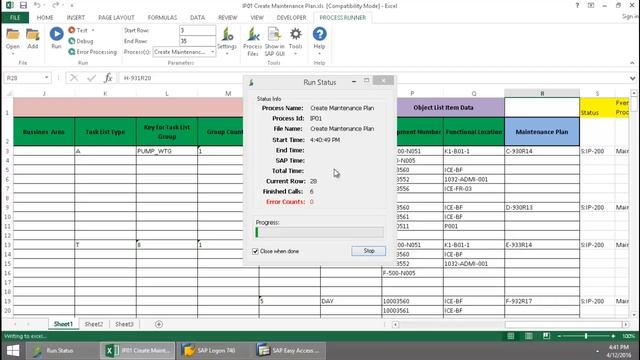Click the Start Row input field

point(198,30)
